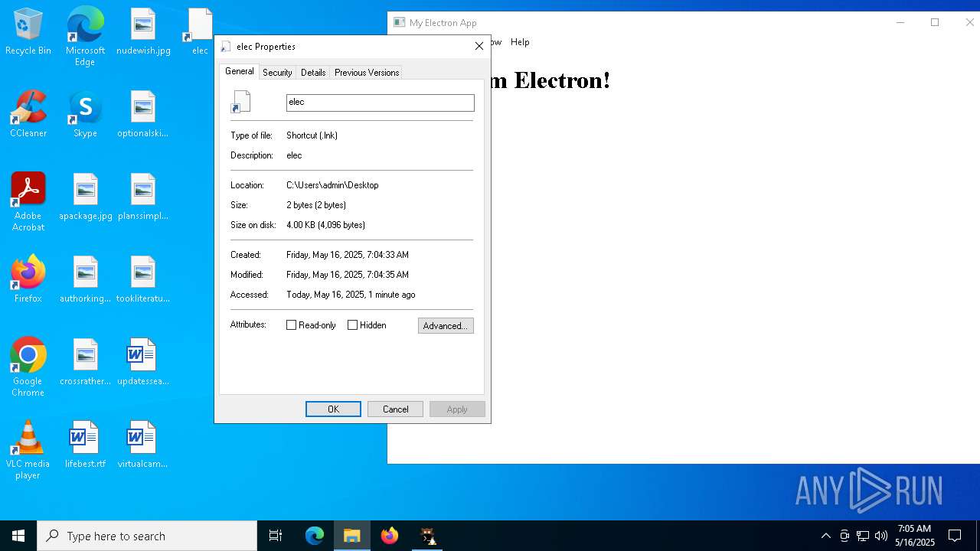This screenshot has height=551, width=980.
Task: Open the Skype desktop shortcut
Action: pos(85,115)
